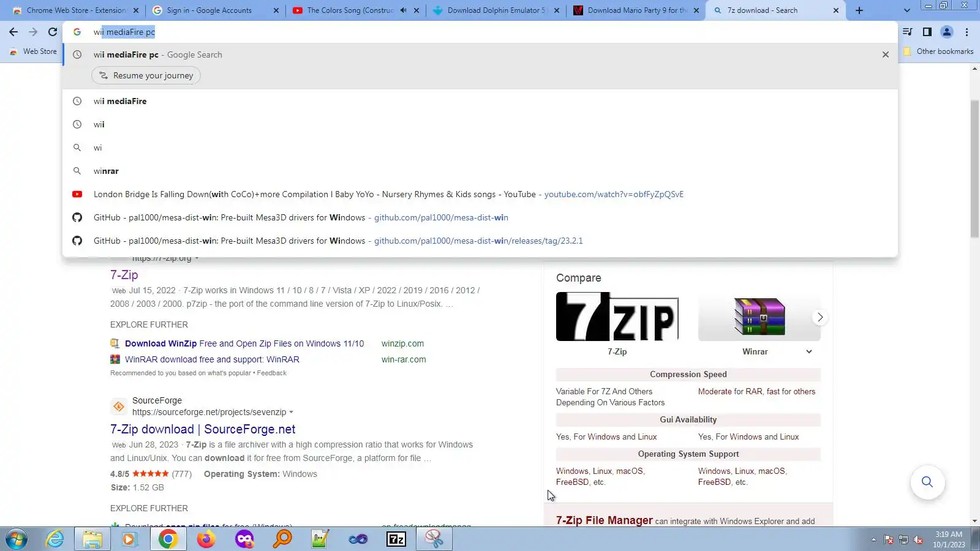Click the address bar input field
The width and height of the screenshot is (980, 551).
coord(480,32)
